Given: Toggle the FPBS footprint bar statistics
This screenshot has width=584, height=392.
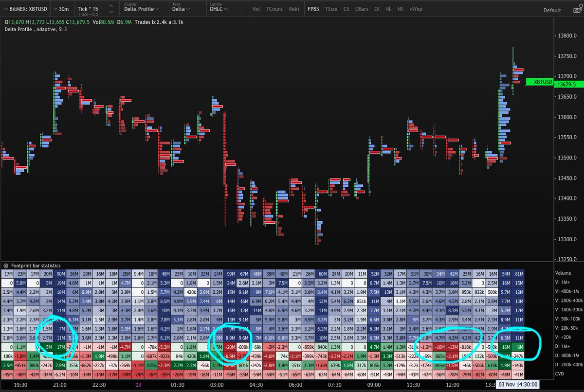Looking at the screenshot, I should (x=313, y=9).
